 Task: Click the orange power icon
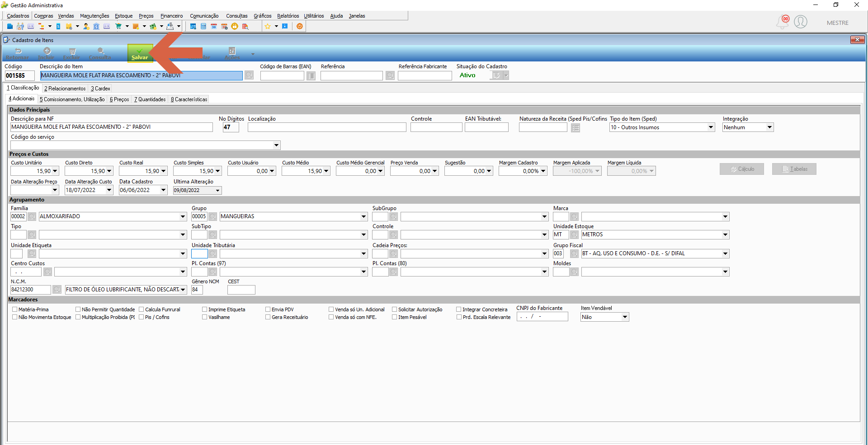[x=300, y=26]
